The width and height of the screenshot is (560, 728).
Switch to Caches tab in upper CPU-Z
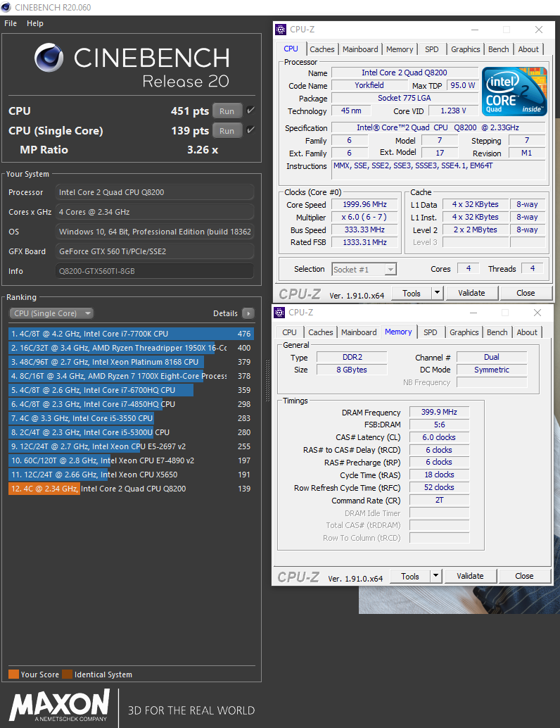[x=322, y=49]
